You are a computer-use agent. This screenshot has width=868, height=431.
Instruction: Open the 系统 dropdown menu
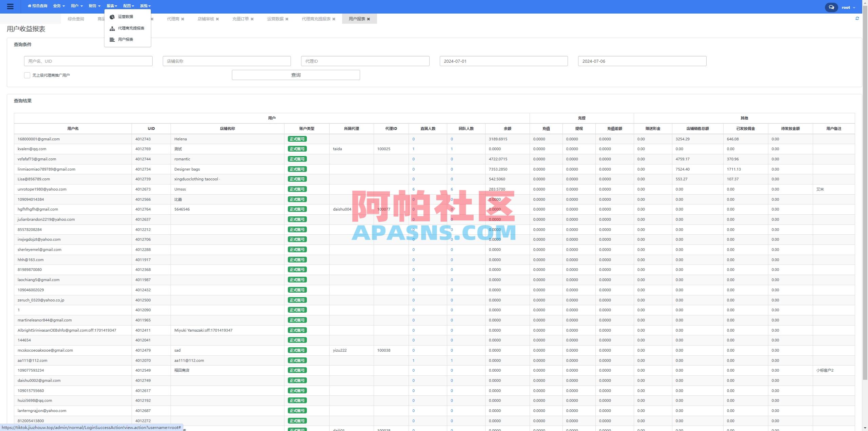coord(145,6)
